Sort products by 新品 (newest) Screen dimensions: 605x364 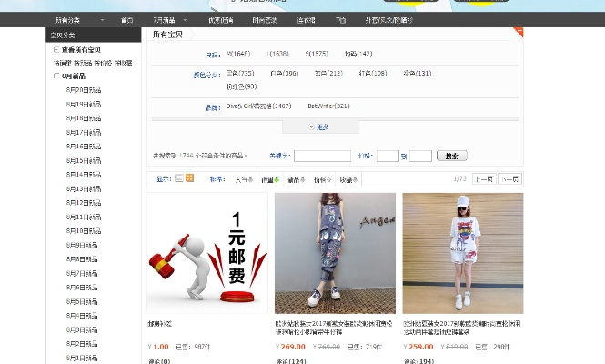click(296, 179)
